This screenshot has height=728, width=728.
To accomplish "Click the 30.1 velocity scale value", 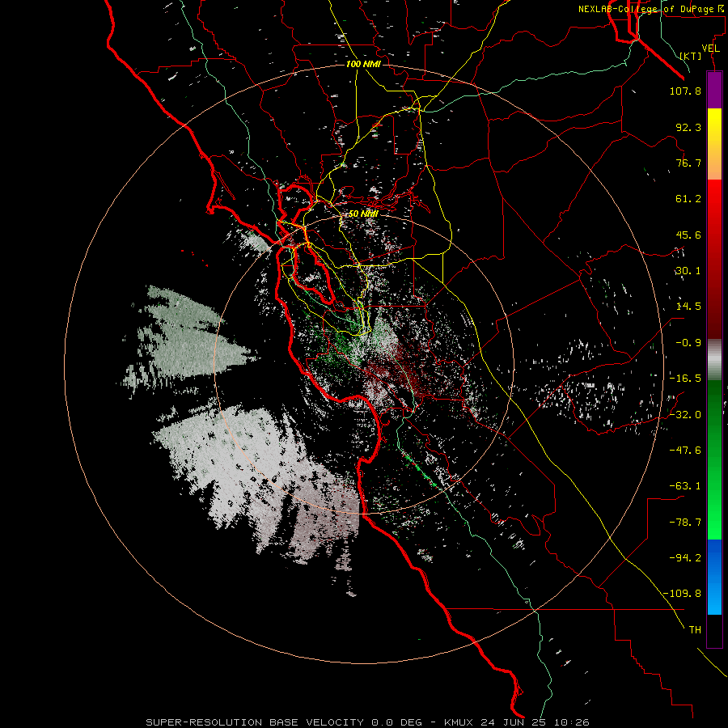I will coord(688,271).
